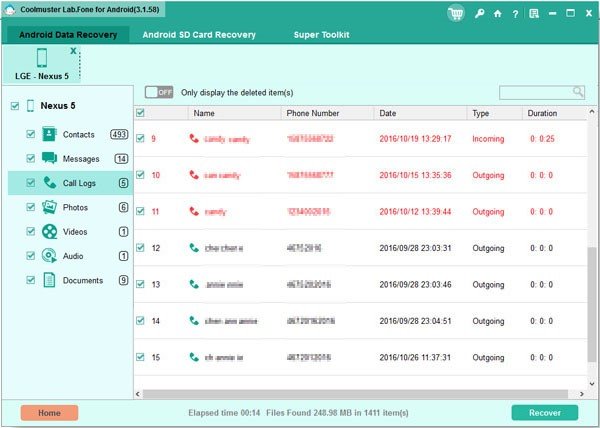Switch to Android Data Recovery tab
Viewport: 600px width, 428px height.
pos(68,35)
